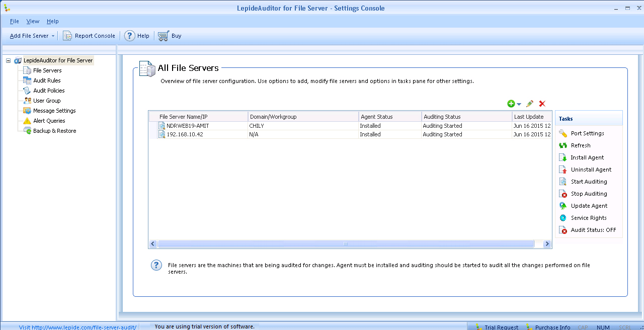Click the User Group tree icon
Viewport: 644px width, 330px height.
27,101
